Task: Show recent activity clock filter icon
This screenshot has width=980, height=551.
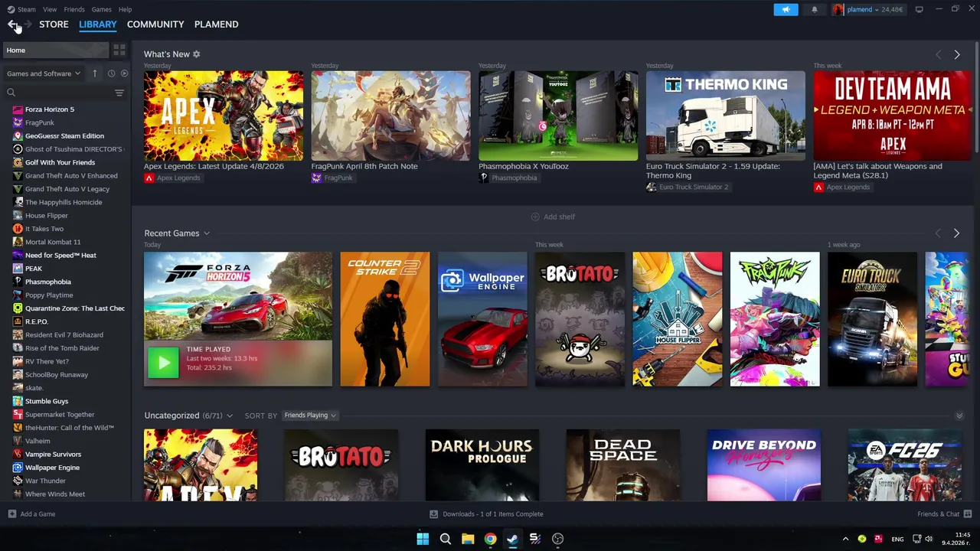Action: (111, 73)
